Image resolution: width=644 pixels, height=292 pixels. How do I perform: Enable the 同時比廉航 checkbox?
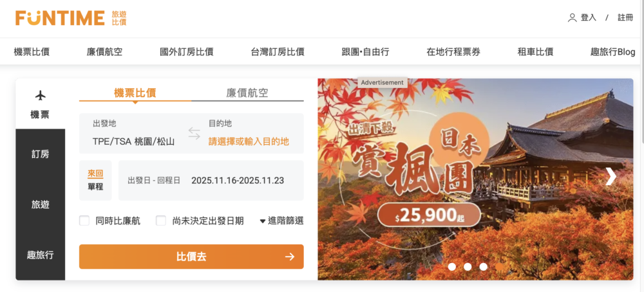click(84, 221)
